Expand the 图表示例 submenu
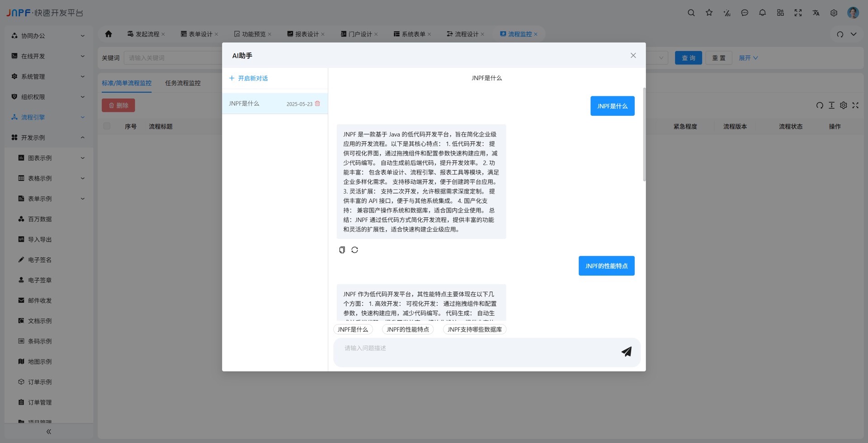This screenshot has width=868, height=443. click(49, 158)
